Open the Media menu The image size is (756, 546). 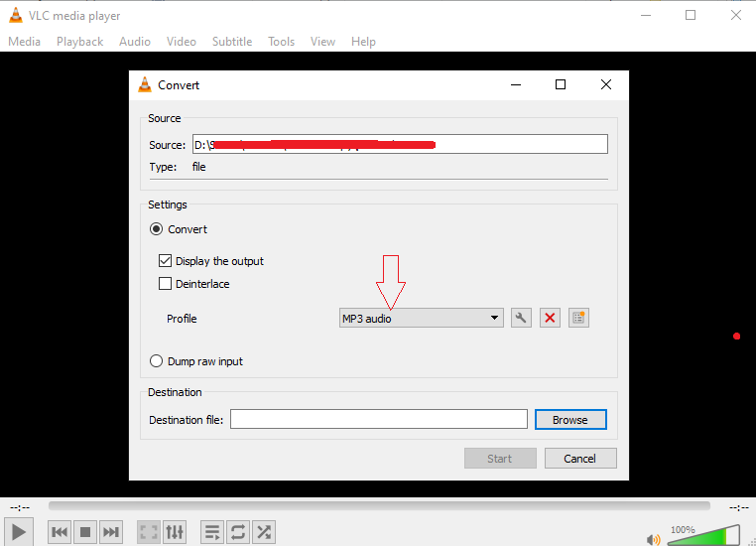[24, 42]
